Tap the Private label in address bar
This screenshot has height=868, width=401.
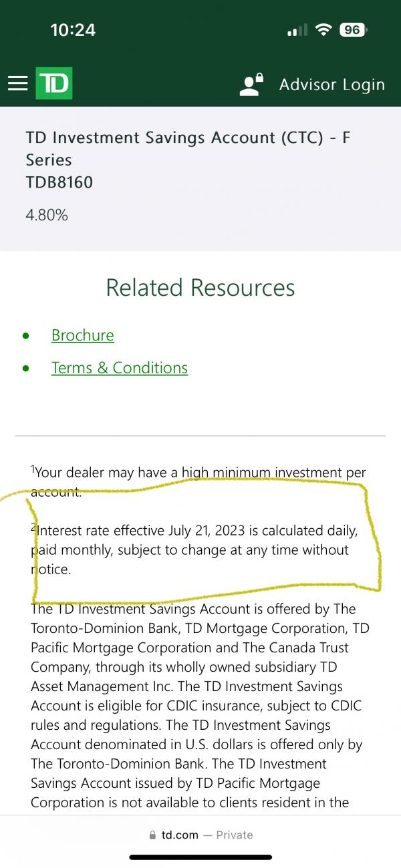coord(234,835)
